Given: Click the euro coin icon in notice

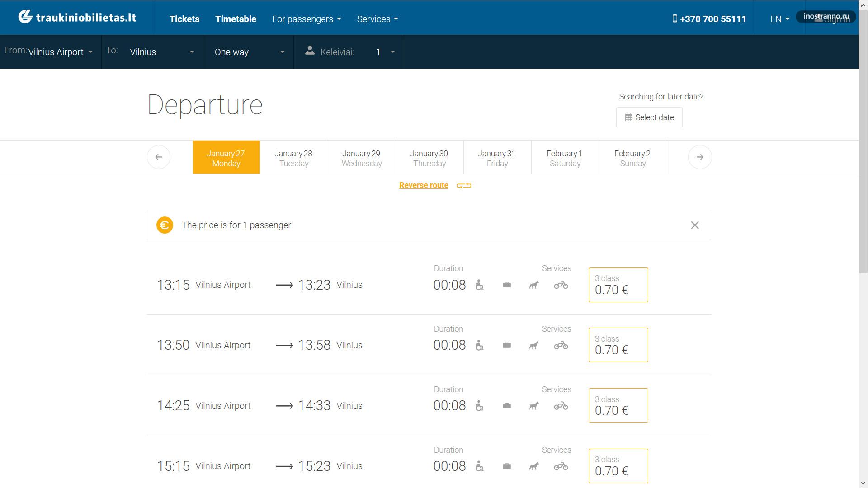Looking at the screenshot, I should tap(165, 225).
